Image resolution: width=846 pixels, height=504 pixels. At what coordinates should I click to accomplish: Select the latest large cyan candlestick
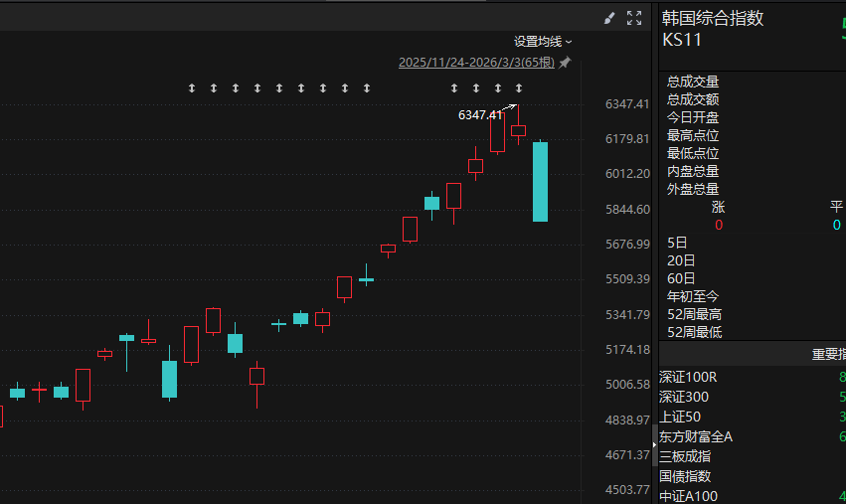coord(540,182)
